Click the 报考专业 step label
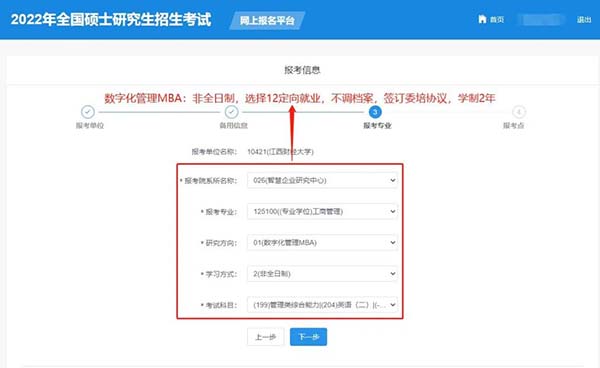The image size is (600, 368). [377, 125]
